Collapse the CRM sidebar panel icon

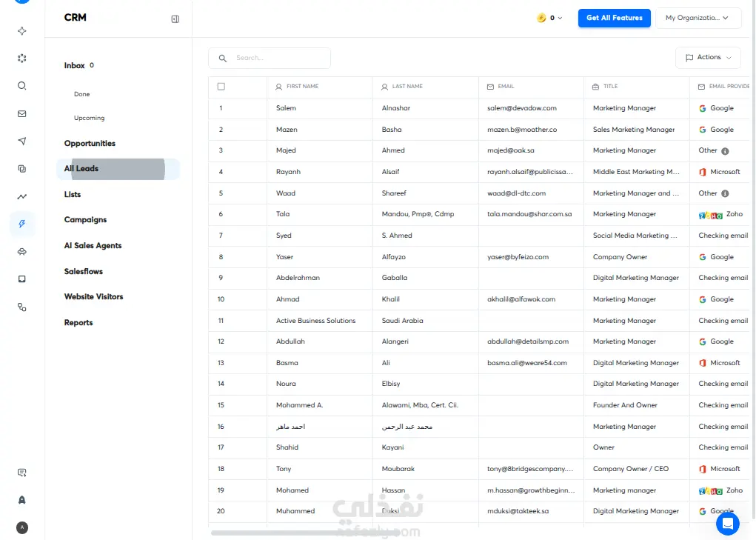pyautogui.click(x=175, y=19)
